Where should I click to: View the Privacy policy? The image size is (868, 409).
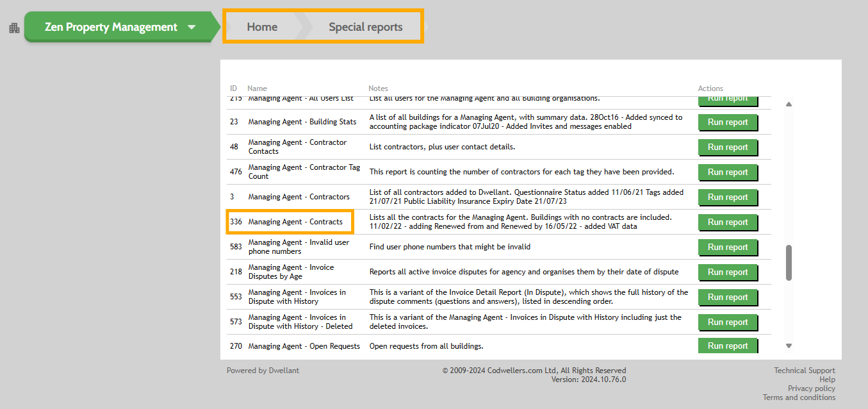click(x=812, y=388)
